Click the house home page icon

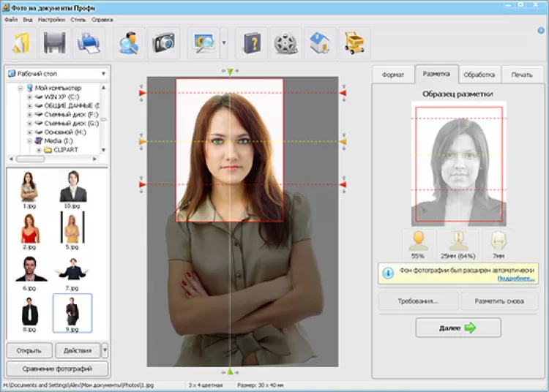click(x=320, y=44)
